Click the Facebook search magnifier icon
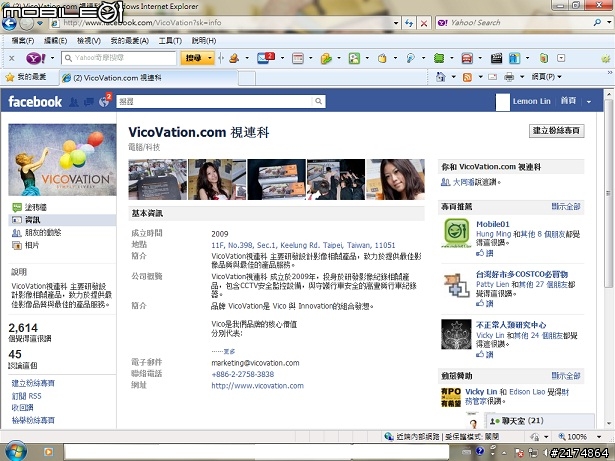This screenshot has height=461, width=615. (318, 102)
